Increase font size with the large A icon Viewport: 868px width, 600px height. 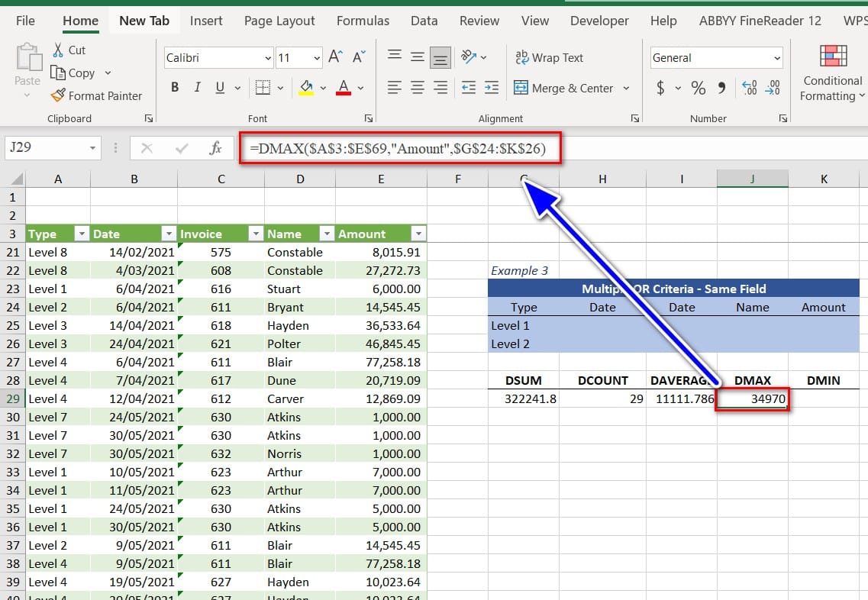pos(335,57)
